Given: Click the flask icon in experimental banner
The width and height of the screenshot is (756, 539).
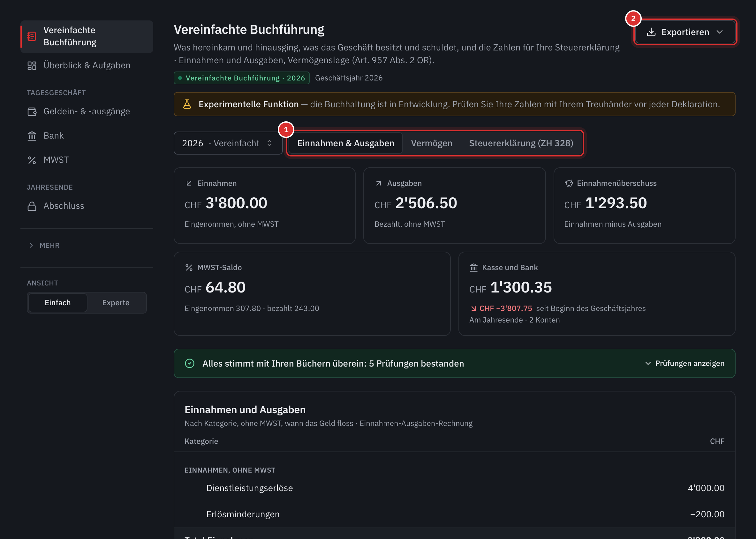Looking at the screenshot, I should click(x=187, y=104).
